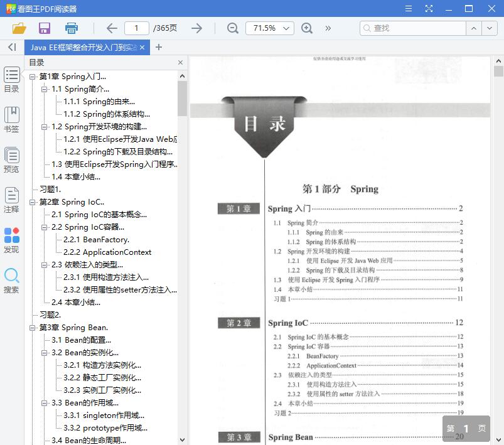Add a new tab with the plus button
This screenshot has width=504, height=445.
[x=158, y=47]
